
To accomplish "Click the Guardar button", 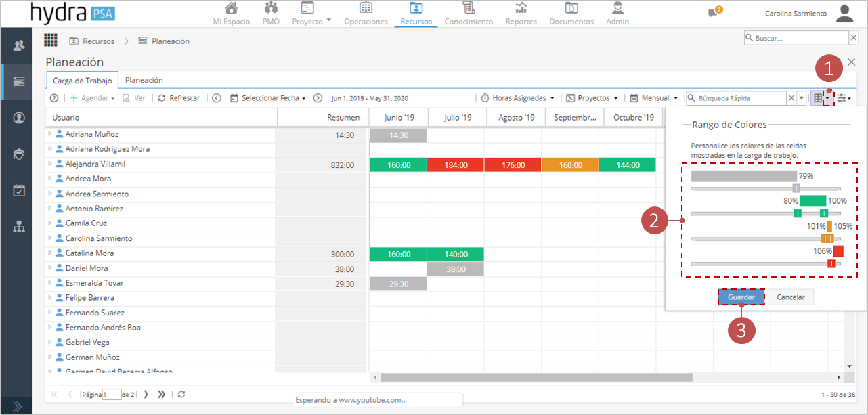I will coord(741,297).
